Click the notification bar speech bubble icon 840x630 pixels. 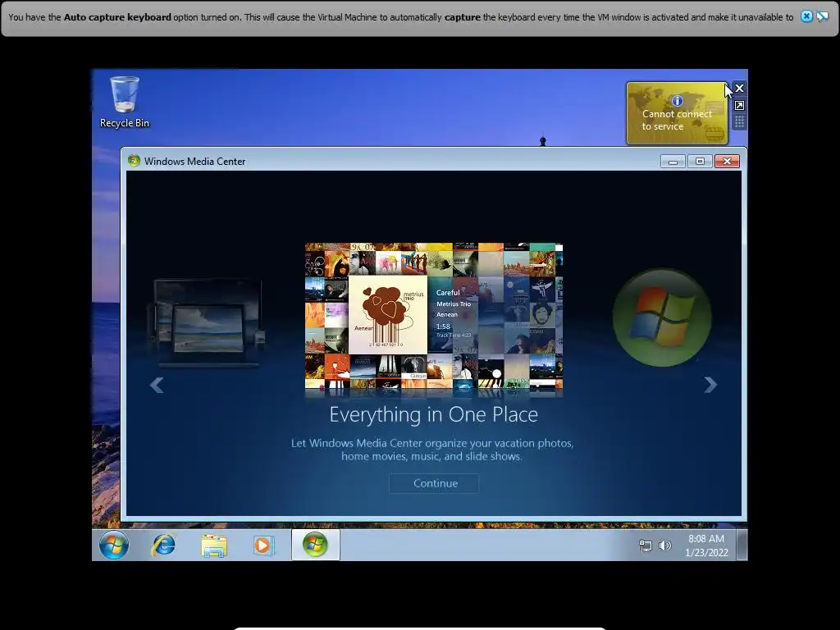822,16
